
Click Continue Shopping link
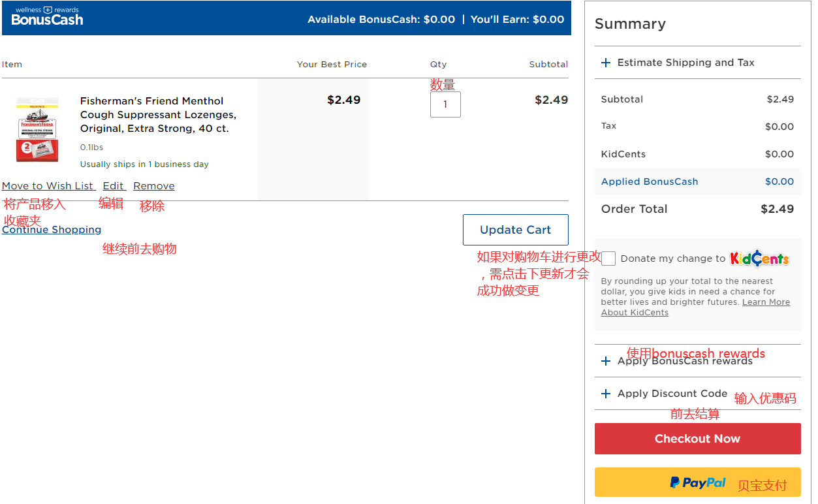pos(52,230)
